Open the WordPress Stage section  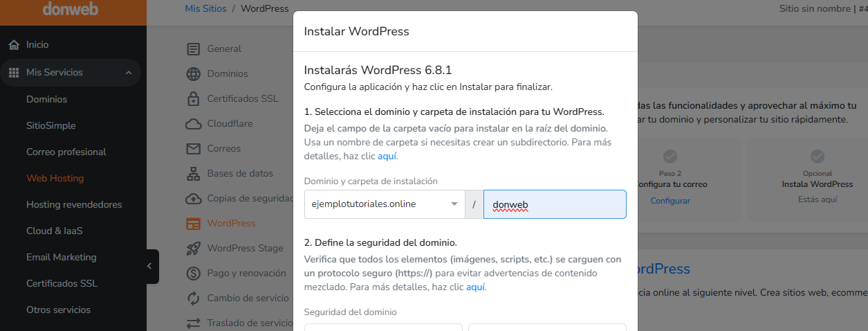point(245,249)
